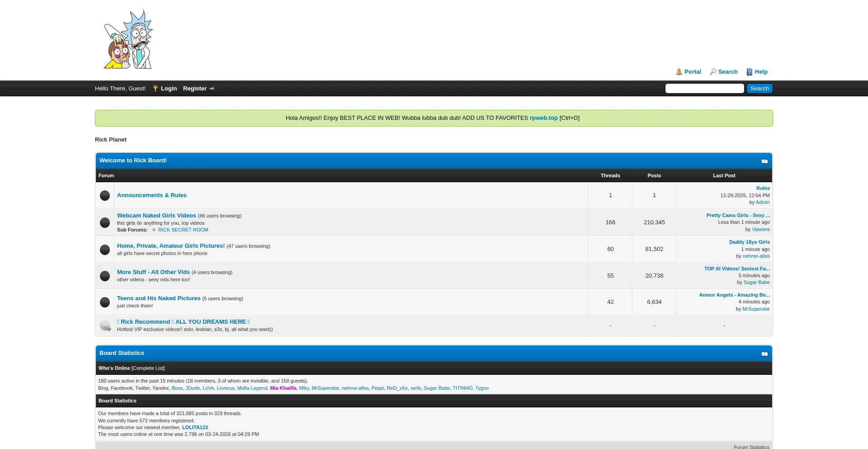868x449 pixels.
Task: View Vateens's profile in Last Post column
Action: pyautogui.click(x=760, y=229)
